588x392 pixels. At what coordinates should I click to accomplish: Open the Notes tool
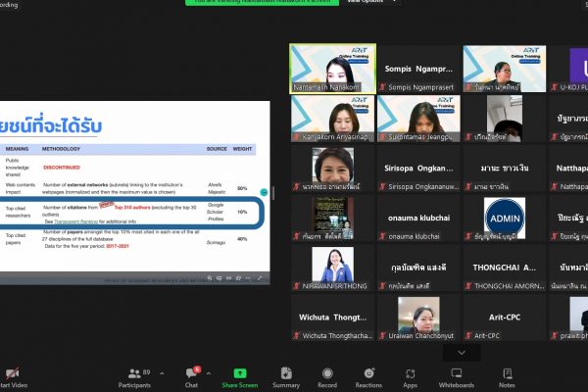[507, 377]
